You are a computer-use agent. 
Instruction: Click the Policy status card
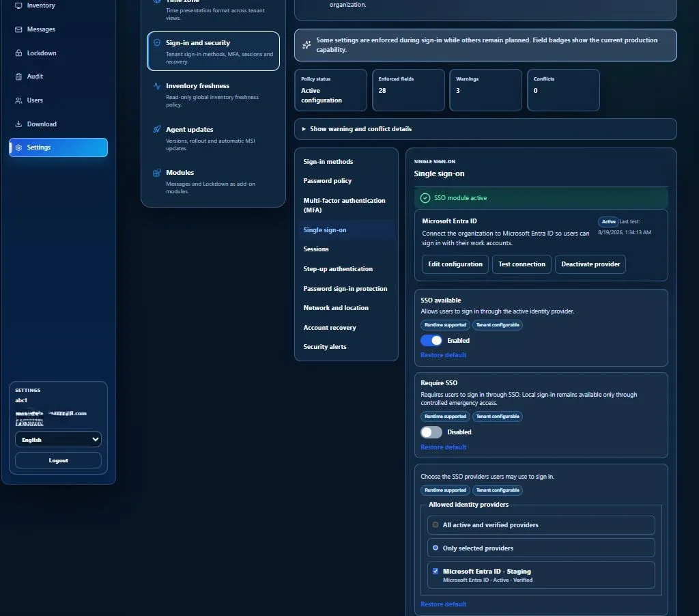click(331, 90)
